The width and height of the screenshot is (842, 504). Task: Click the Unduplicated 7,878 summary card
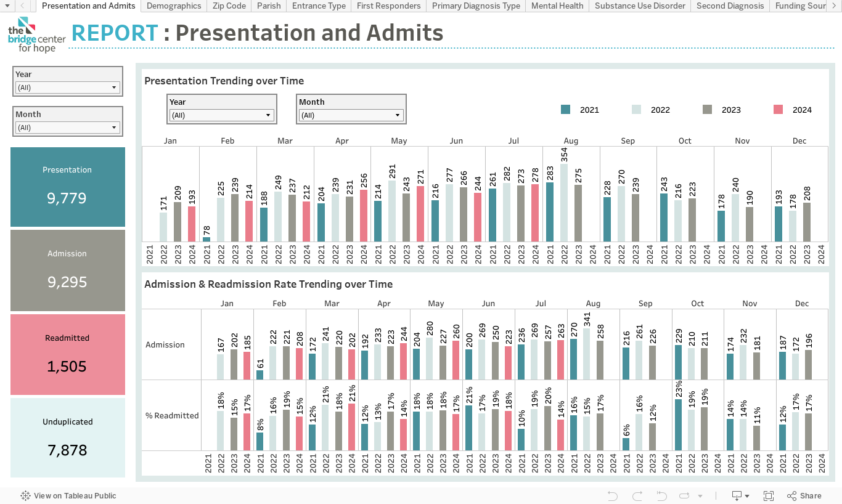click(68, 437)
